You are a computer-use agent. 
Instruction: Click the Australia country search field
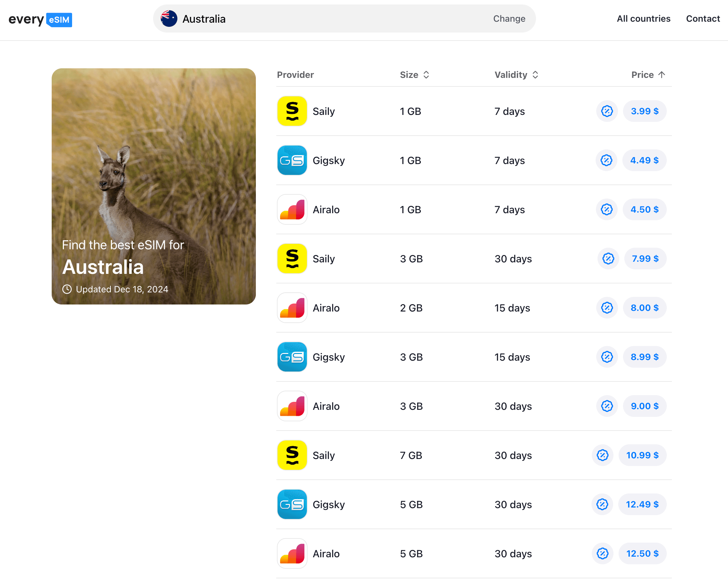(344, 19)
